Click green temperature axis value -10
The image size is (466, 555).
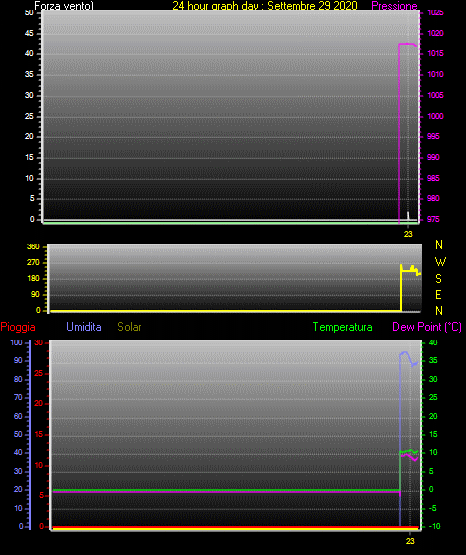[434, 526]
